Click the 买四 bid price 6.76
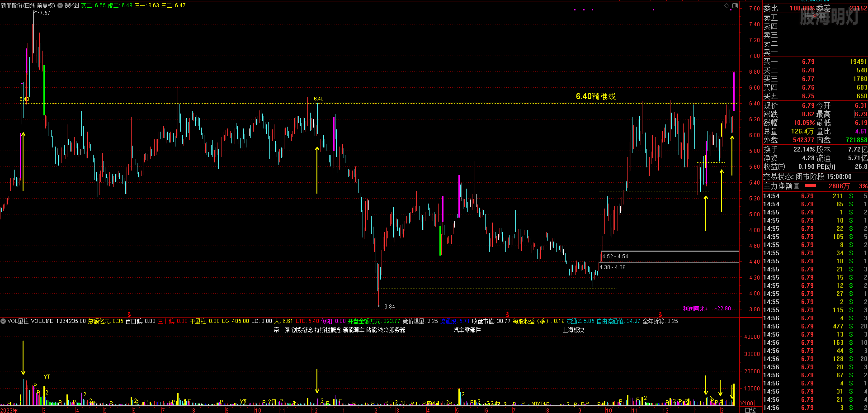This screenshot has width=868, height=413. [x=808, y=87]
